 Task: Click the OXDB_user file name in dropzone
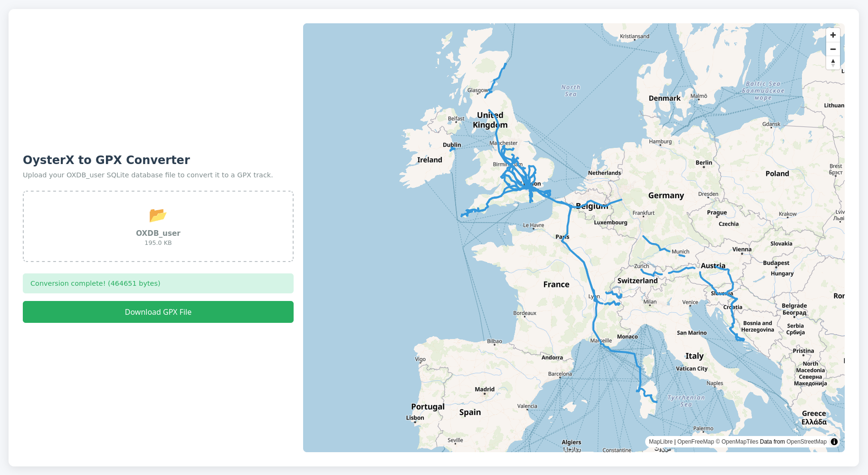[x=158, y=233]
